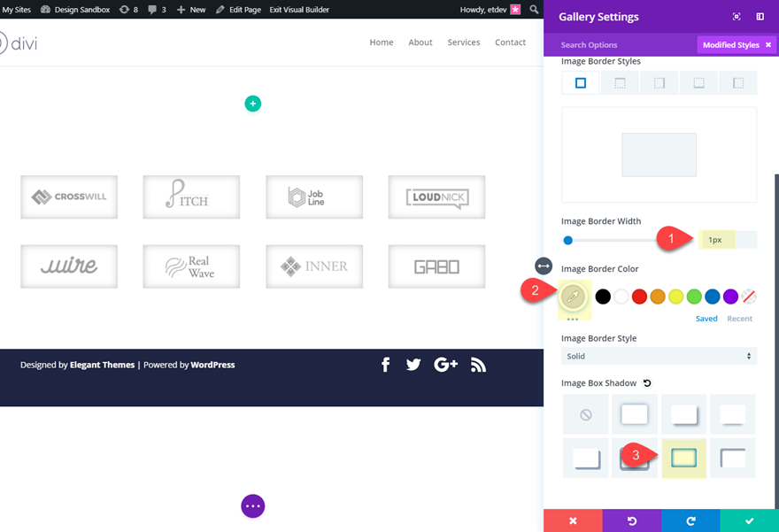The image size is (779, 532).
Task: Select the highlighted glowing box shadow preset
Action: tap(683, 458)
